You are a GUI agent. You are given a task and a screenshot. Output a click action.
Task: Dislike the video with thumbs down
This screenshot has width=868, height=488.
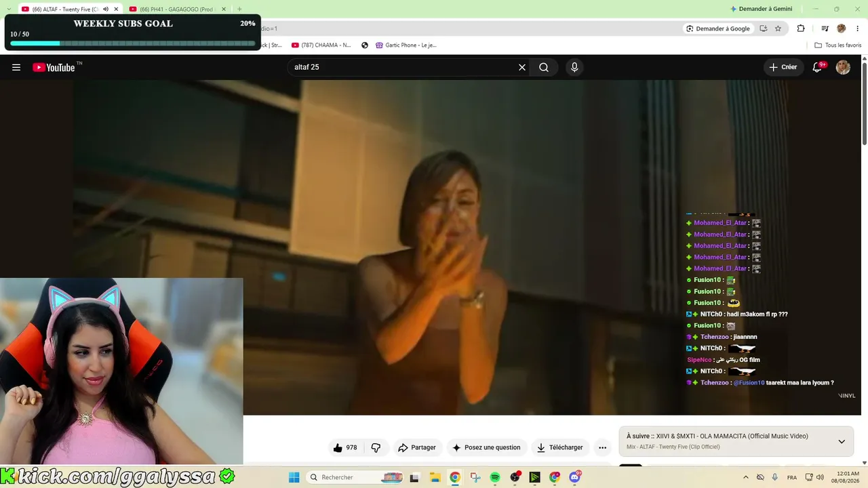click(376, 447)
